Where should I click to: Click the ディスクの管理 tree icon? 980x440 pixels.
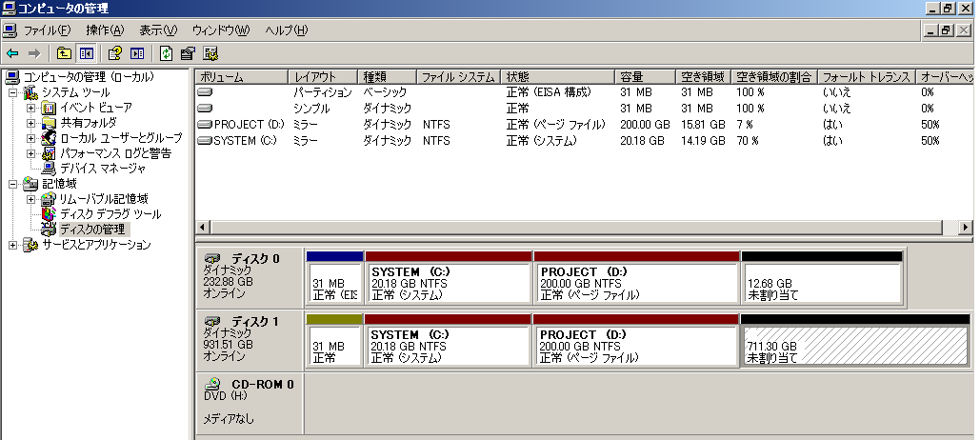click(x=49, y=230)
